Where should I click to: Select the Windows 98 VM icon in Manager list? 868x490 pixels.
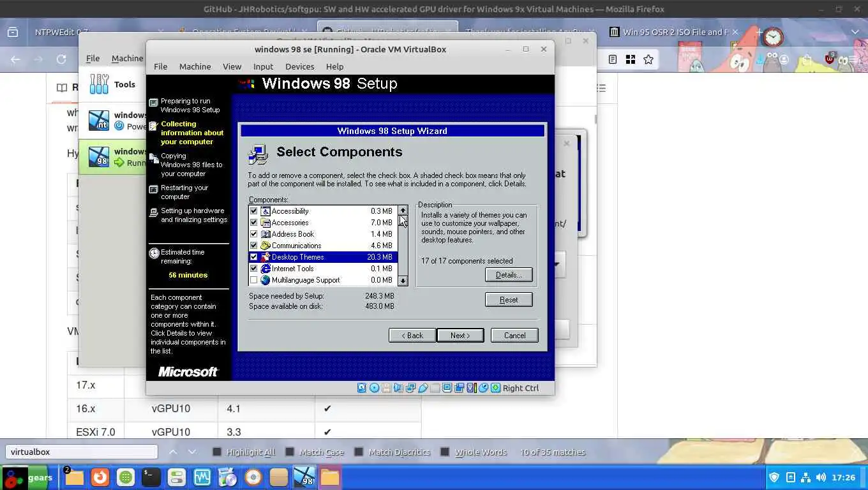coord(99,156)
